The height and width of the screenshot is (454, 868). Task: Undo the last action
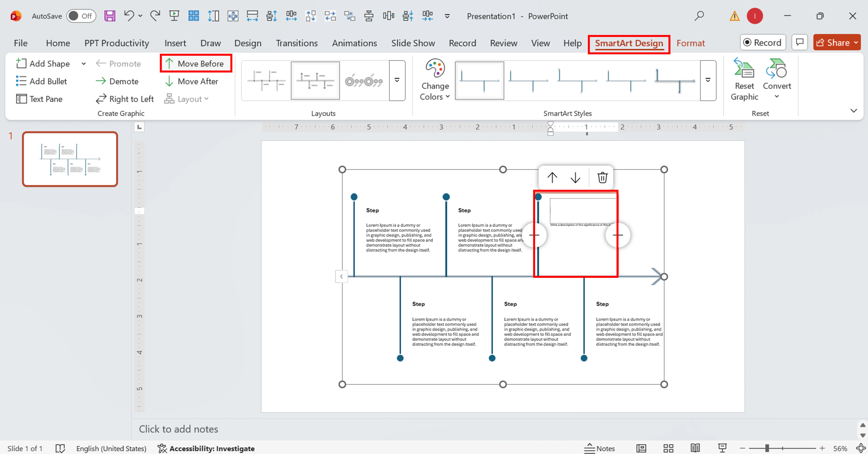[129, 16]
